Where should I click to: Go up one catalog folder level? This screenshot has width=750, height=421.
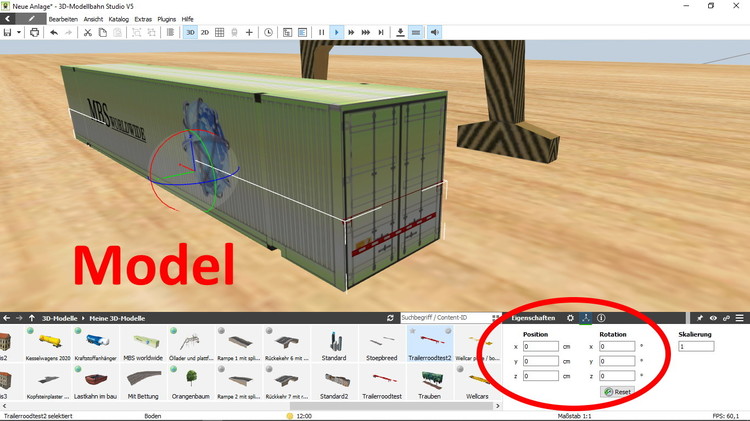(x=32, y=318)
